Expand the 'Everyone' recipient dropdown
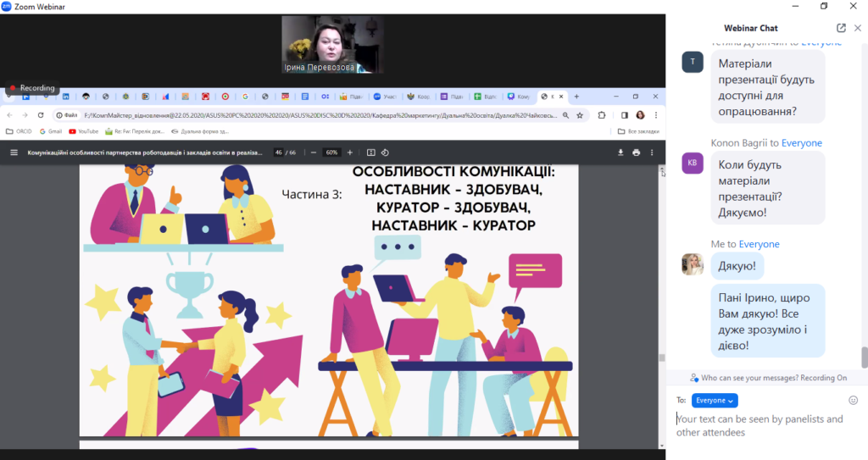Screen dimensions: 868x460 point(715,400)
